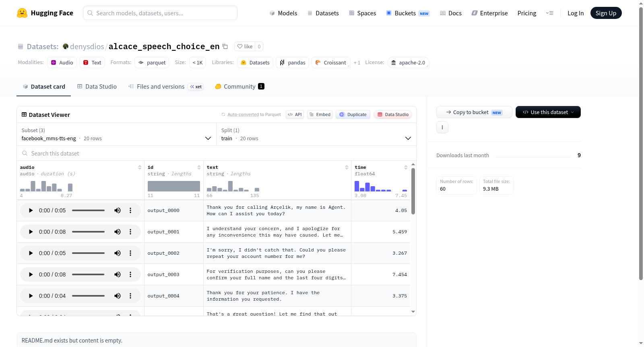
Task: Open the vertical dots more-options button
Action: coord(442,127)
